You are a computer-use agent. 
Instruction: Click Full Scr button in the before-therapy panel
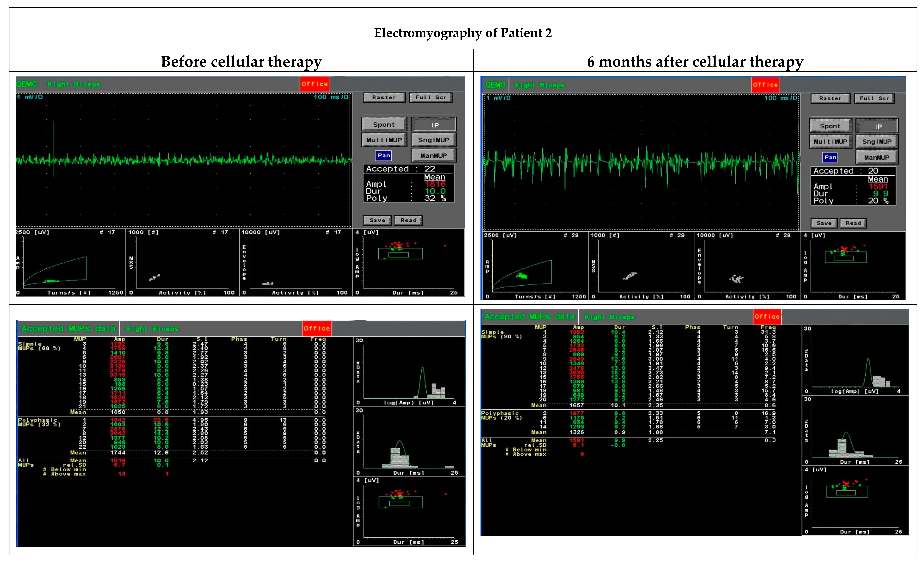point(431,97)
